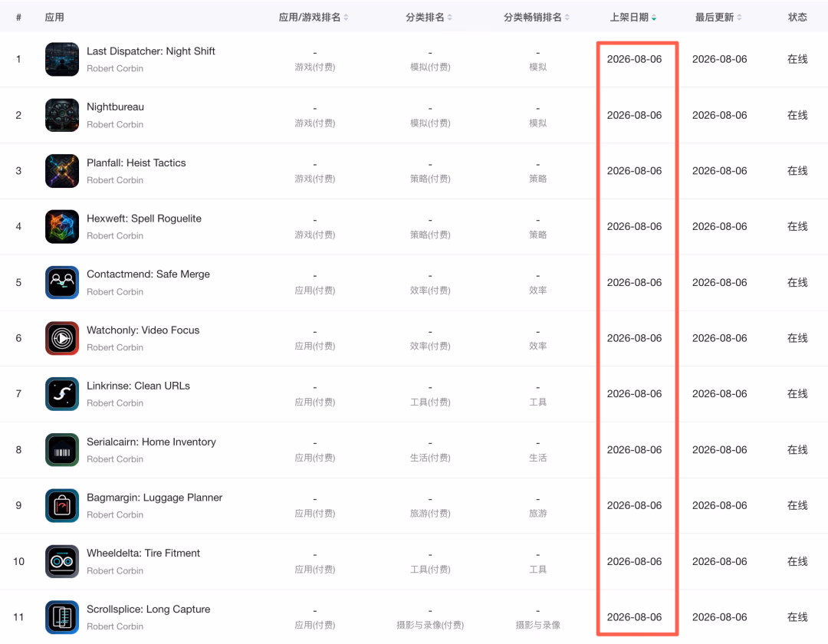Viewport: 828px width, 644px height.
Task: Click 策略(付费) category in Planfall row
Action: (x=430, y=179)
